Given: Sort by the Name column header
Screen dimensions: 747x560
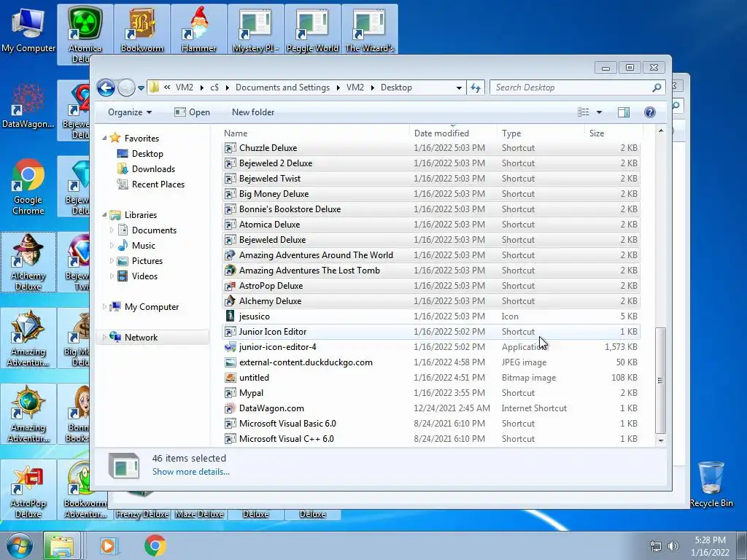Looking at the screenshot, I should pos(314,133).
